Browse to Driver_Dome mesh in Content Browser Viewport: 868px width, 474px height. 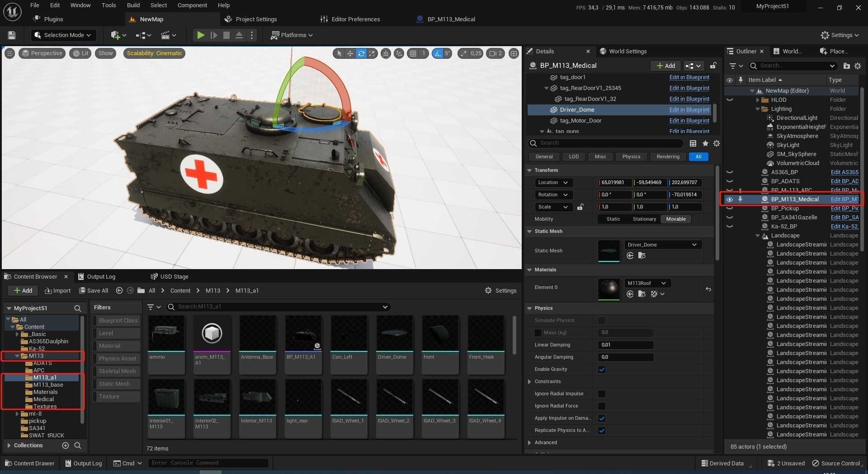[642, 256]
